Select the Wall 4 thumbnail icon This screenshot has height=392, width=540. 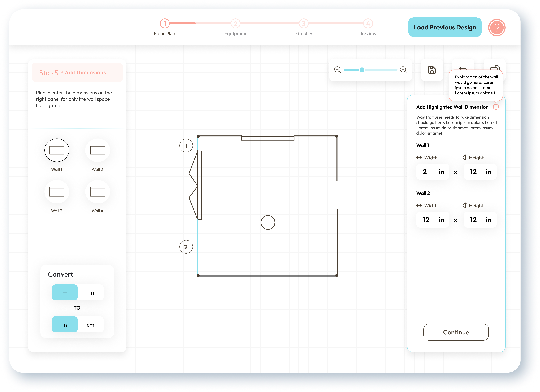pos(98,192)
